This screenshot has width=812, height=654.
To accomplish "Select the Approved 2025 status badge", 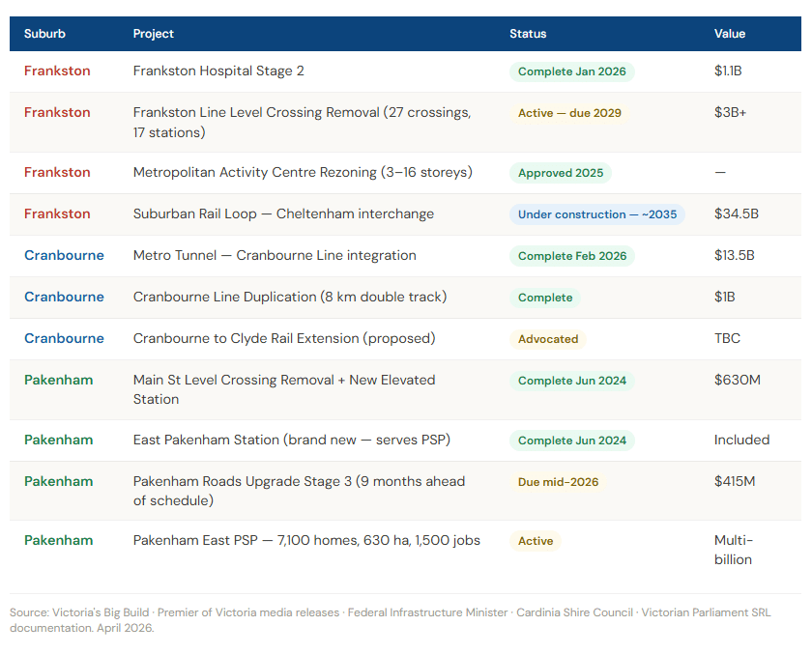I will 560,174.
